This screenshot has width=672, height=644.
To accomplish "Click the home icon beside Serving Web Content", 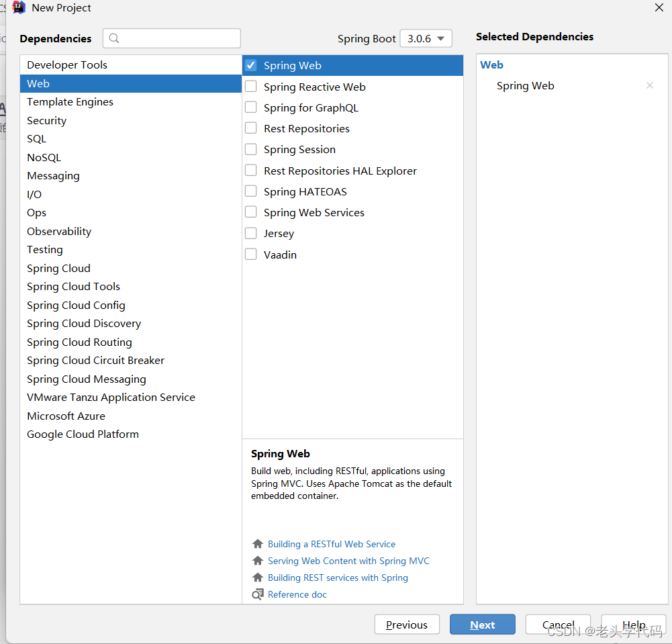I will click(258, 560).
